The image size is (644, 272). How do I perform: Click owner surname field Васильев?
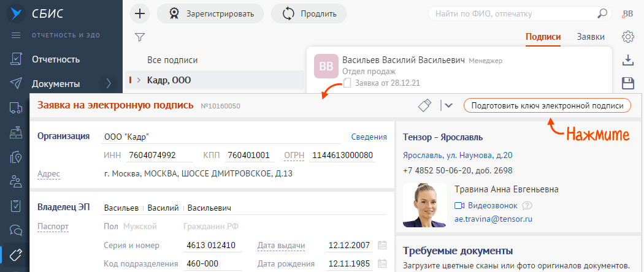121,208
